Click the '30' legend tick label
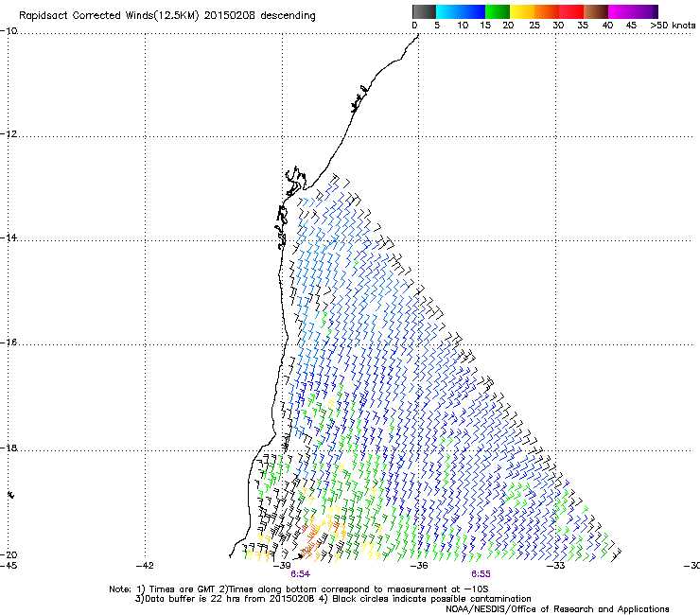Image resolution: width=700 pixels, height=615 pixels. coord(558,26)
